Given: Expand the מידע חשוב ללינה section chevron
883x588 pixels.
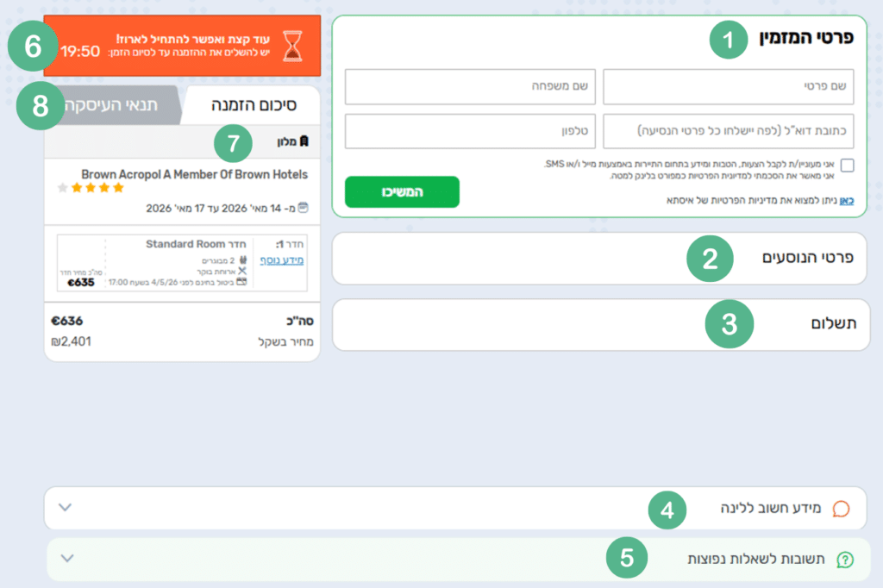Looking at the screenshot, I should pos(65,507).
